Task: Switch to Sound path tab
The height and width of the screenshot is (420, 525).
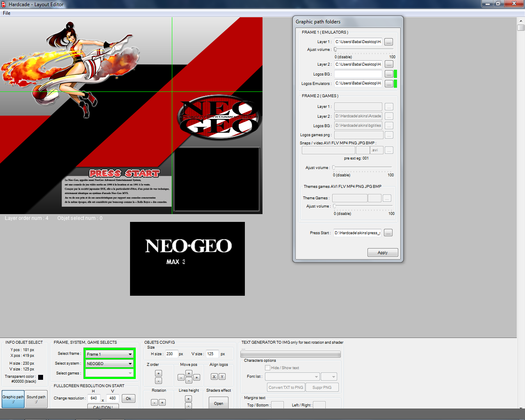Action: coord(36,399)
